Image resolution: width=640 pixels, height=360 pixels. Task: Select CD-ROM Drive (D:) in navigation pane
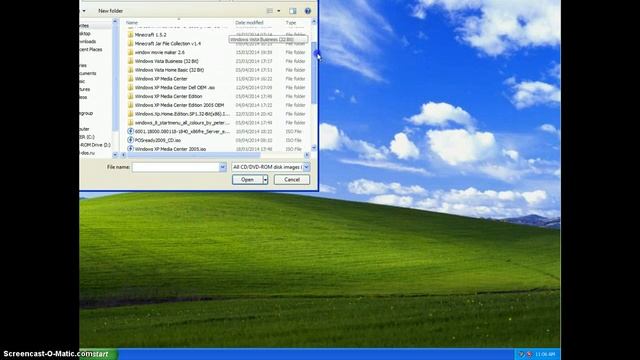[x=95, y=145]
